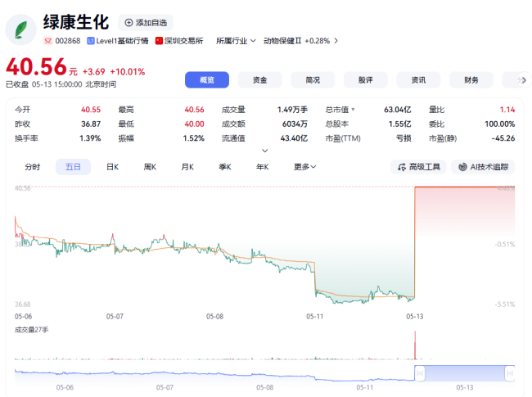Click the SZ exchange badge icon
The image size is (532, 397).
pos(47,41)
